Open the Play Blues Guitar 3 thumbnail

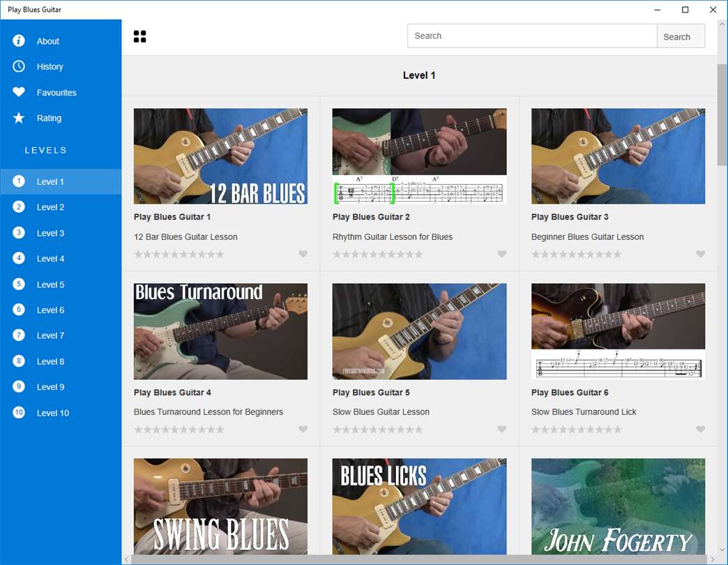pyautogui.click(x=618, y=156)
